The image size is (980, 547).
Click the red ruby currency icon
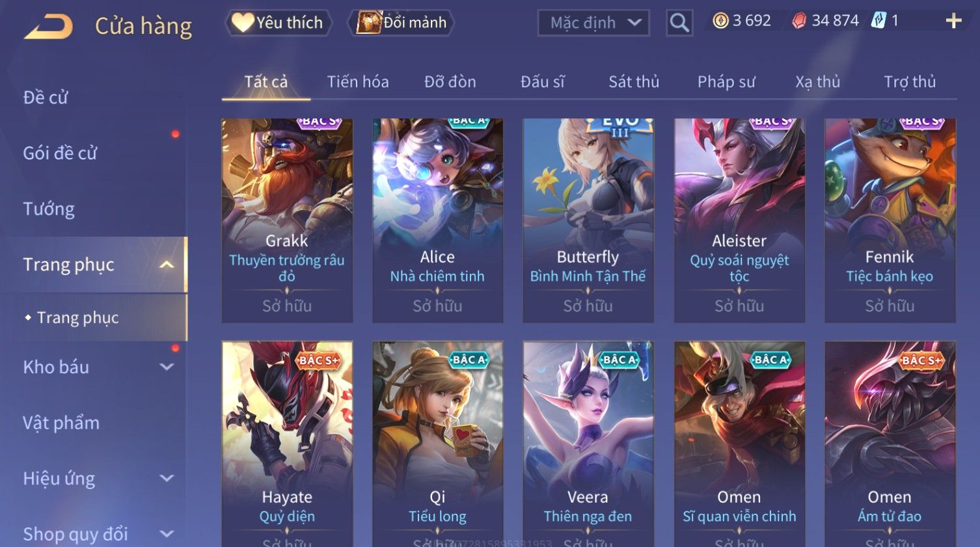point(799,21)
